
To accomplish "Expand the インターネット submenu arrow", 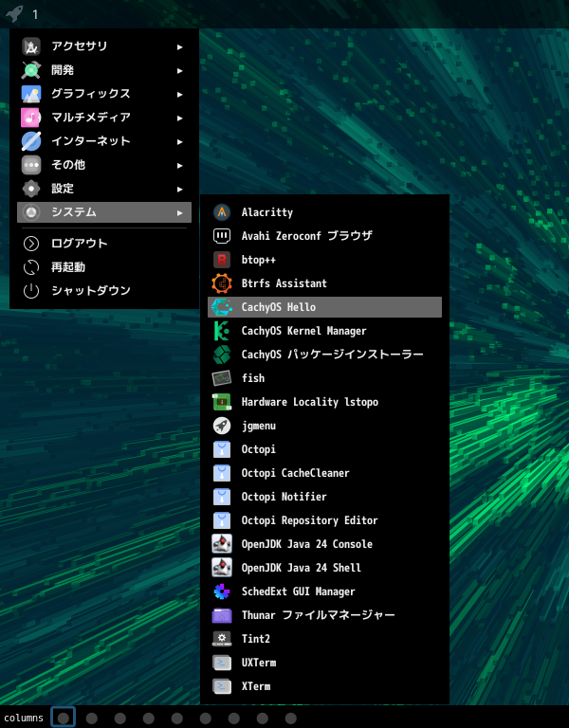I will point(180,141).
